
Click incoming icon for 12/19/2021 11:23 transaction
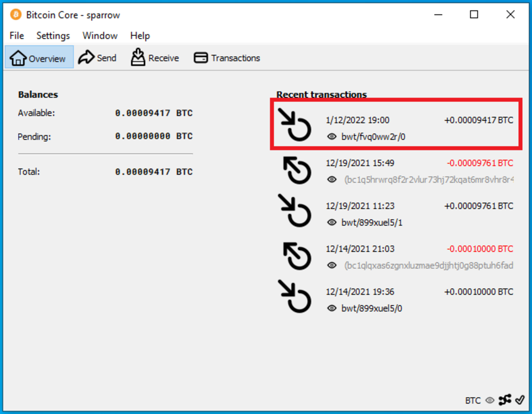coord(295,210)
